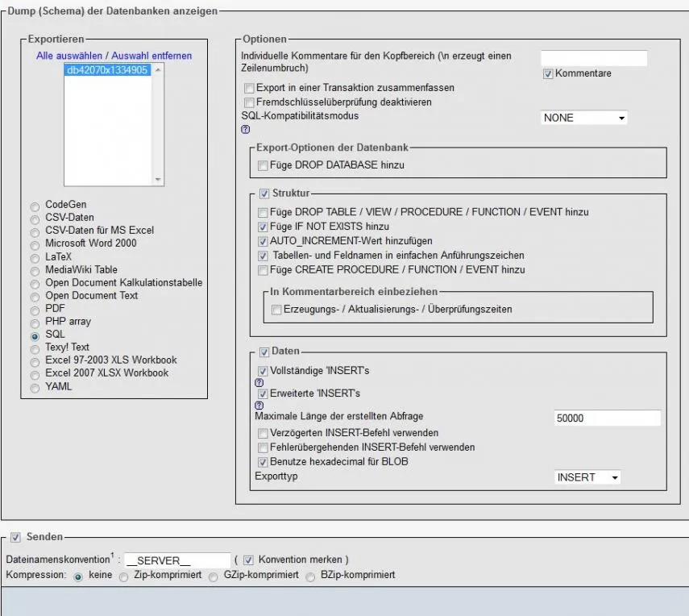Toggle Füge IF NOT EXISTS hinzu
Viewport: 689px width, 616px height.
263,227
